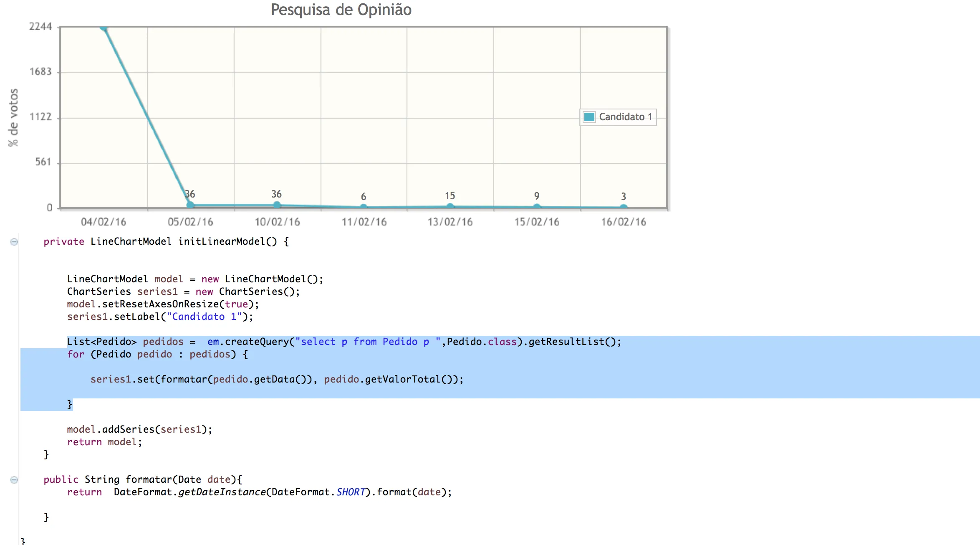980x545 pixels.
Task: Click the data point labeled 9 at 15/02/16
Action: tap(537, 206)
